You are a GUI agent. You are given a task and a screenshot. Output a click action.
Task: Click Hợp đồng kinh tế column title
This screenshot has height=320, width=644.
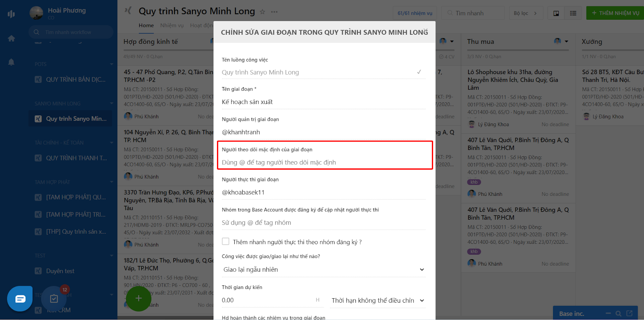tap(151, 42)
